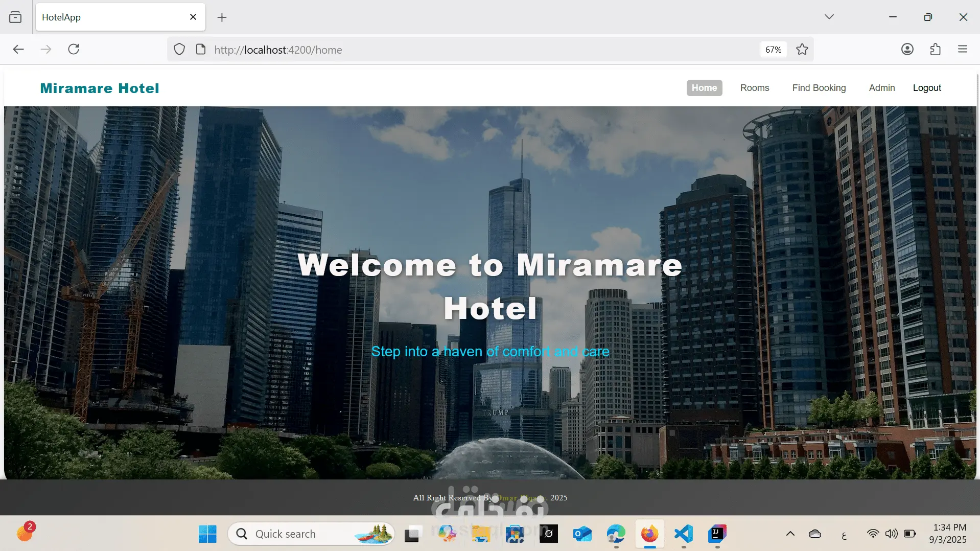Screen dimensions: 980x551
Task: Open extensions puzzle icon
Action: [935, 50]
